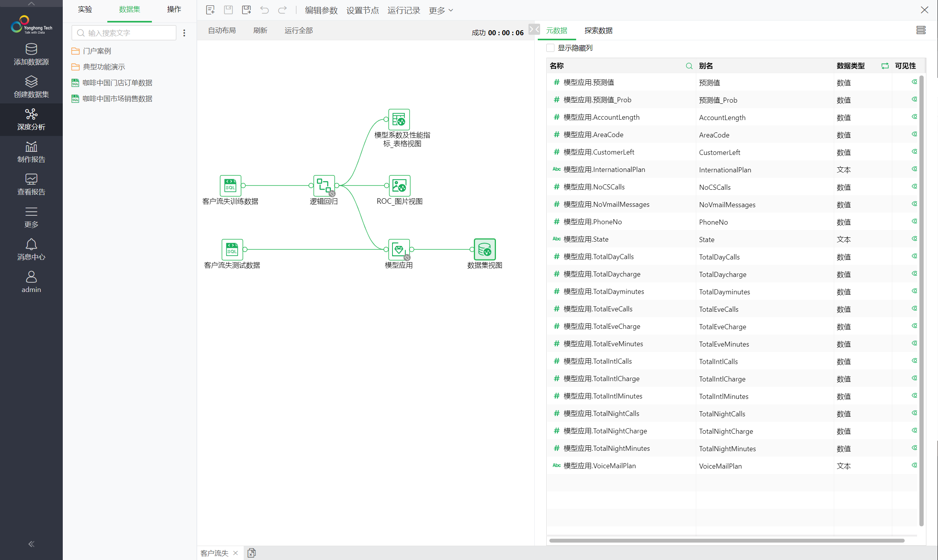Toggle visibility of 模型应用.State row

click(x=914, y=239)
